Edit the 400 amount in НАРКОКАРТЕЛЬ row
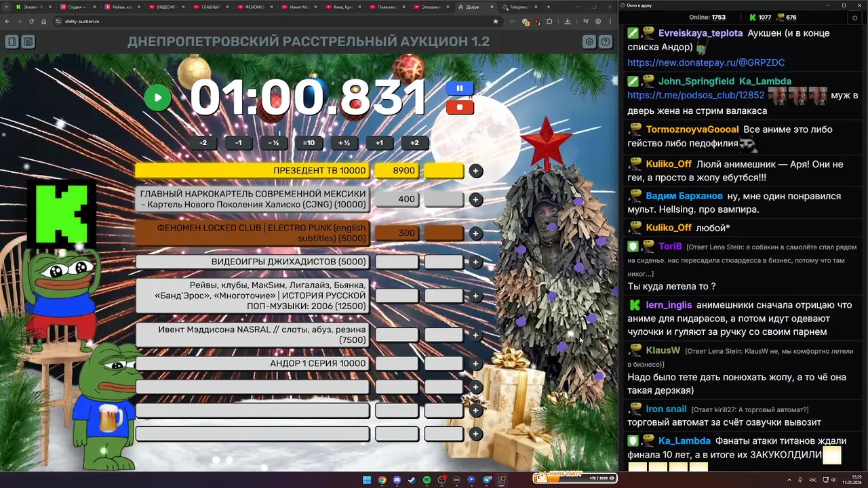The image size is (868, 488). click(x=397, y=199)
